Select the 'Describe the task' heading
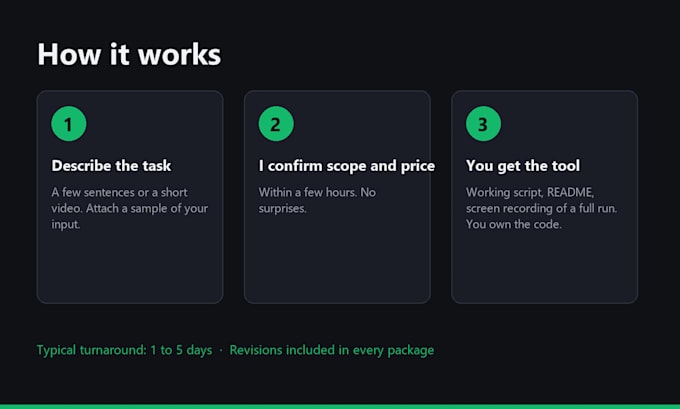The width and height of the screenshot is (680, 409). (111, 166)
